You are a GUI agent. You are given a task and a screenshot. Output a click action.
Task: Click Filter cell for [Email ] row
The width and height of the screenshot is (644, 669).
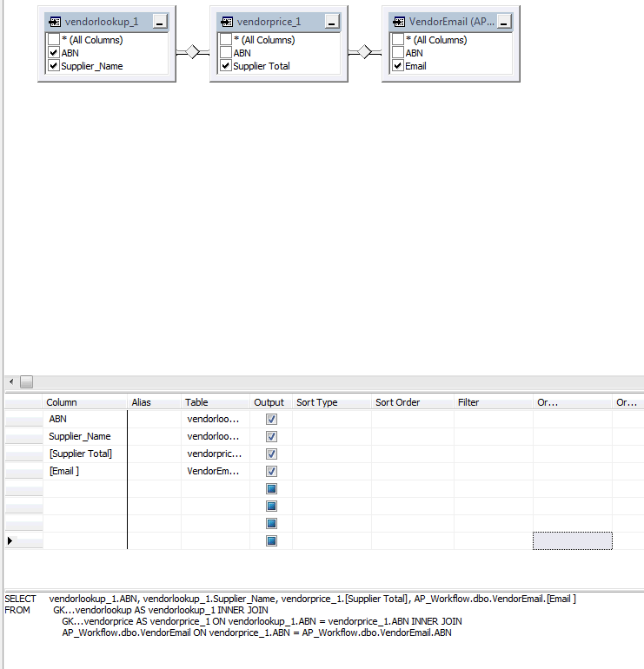(494, 472)
